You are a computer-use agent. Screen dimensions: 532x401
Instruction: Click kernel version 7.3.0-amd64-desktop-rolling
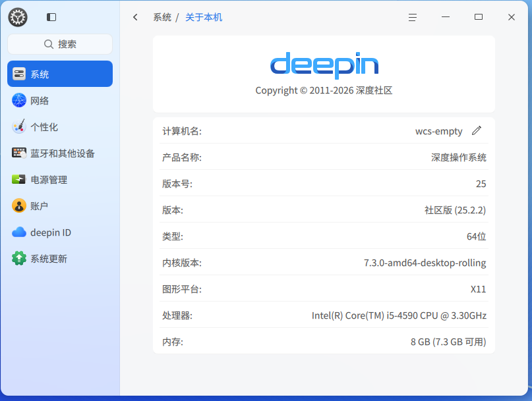[x=425, y=263]
